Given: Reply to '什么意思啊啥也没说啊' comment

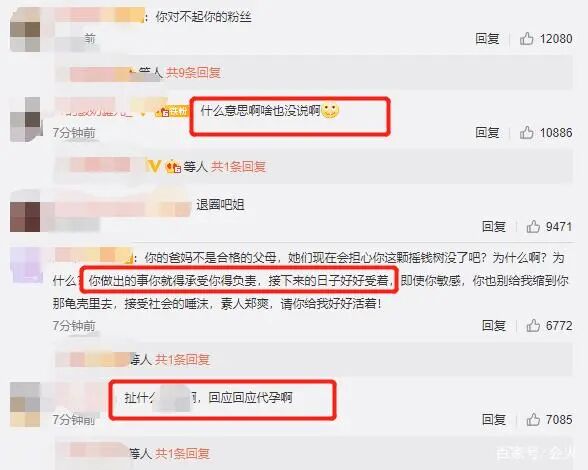Looking at the screenshot, I should coord(487,132).
